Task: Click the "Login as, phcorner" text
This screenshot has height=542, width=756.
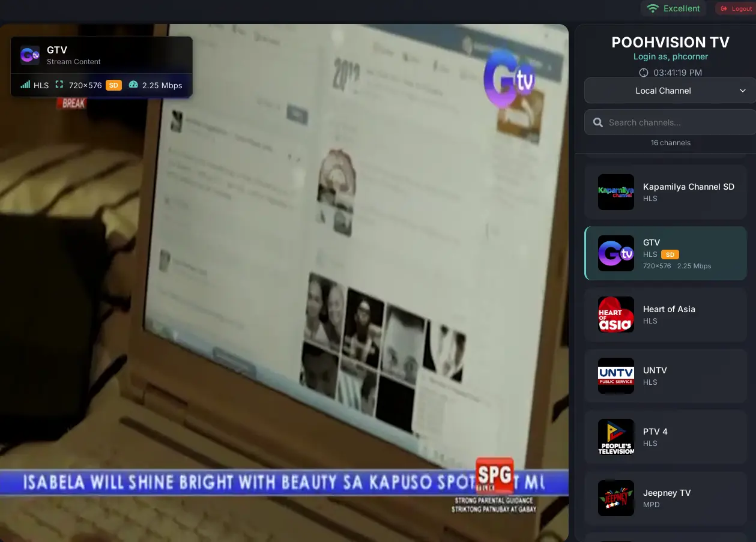Action: tap(671, 56)
